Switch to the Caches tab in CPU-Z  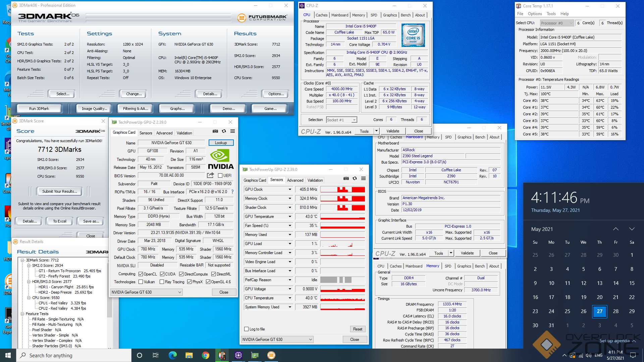coord(321,15)
